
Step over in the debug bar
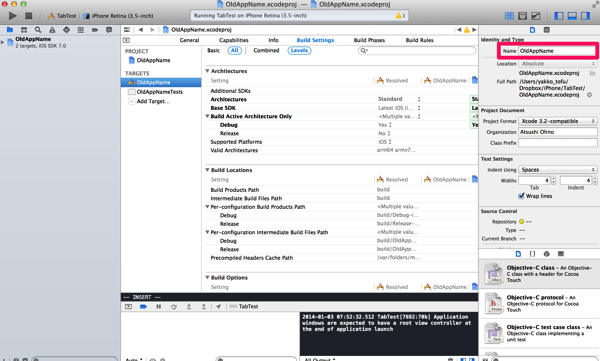point(174,307)
